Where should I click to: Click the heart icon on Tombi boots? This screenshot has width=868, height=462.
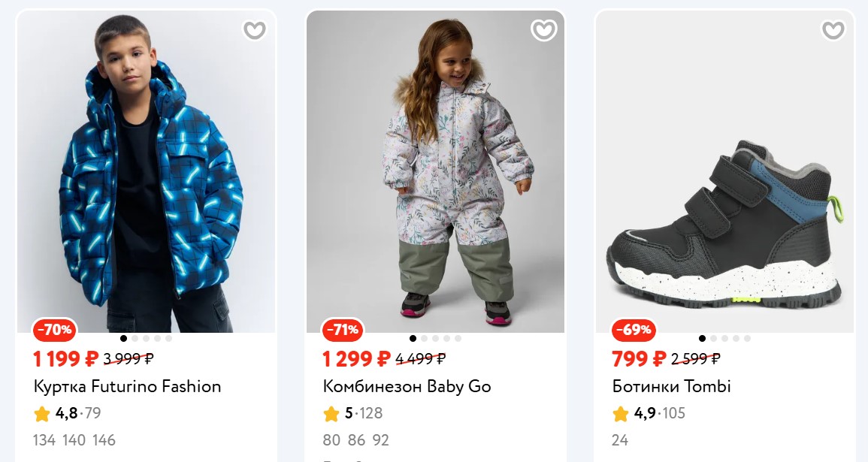tap(833, 30)
